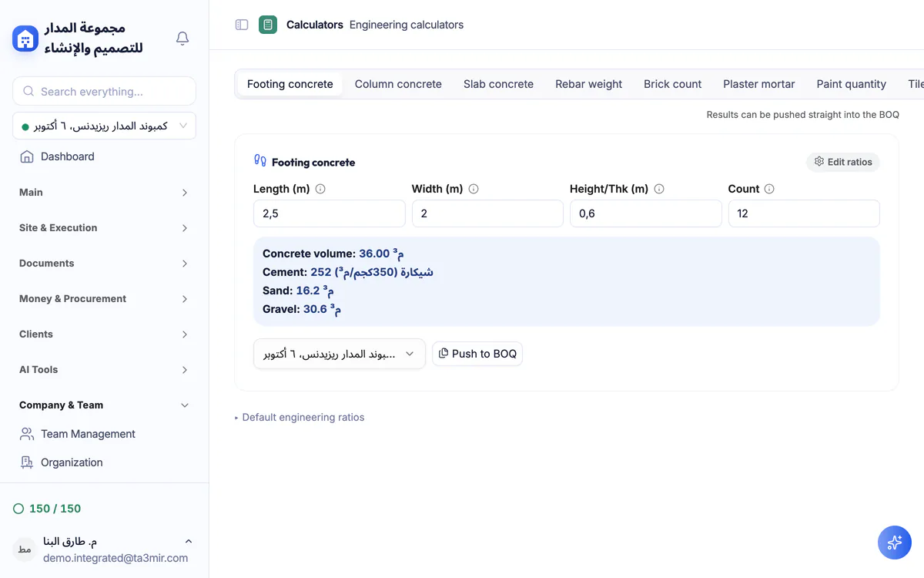Viewport: 924px width, 578px height.
Task: Click the Edit ratios button
Action: (843, 162)
